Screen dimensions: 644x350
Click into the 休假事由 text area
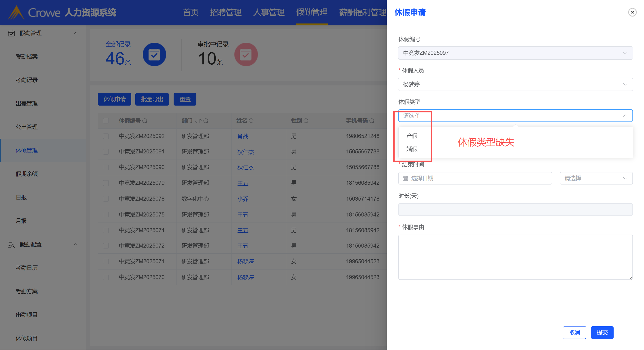515,257
